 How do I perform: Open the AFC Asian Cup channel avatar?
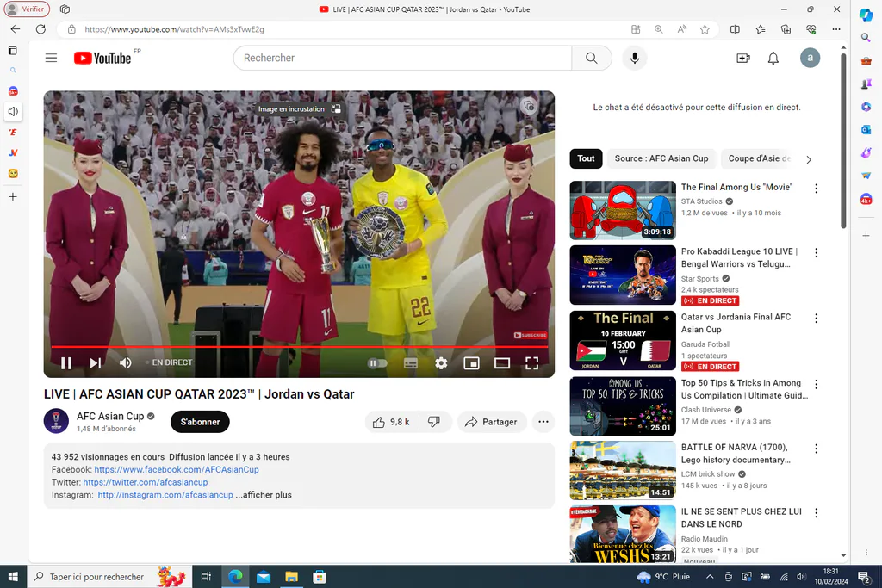point(56,421)
